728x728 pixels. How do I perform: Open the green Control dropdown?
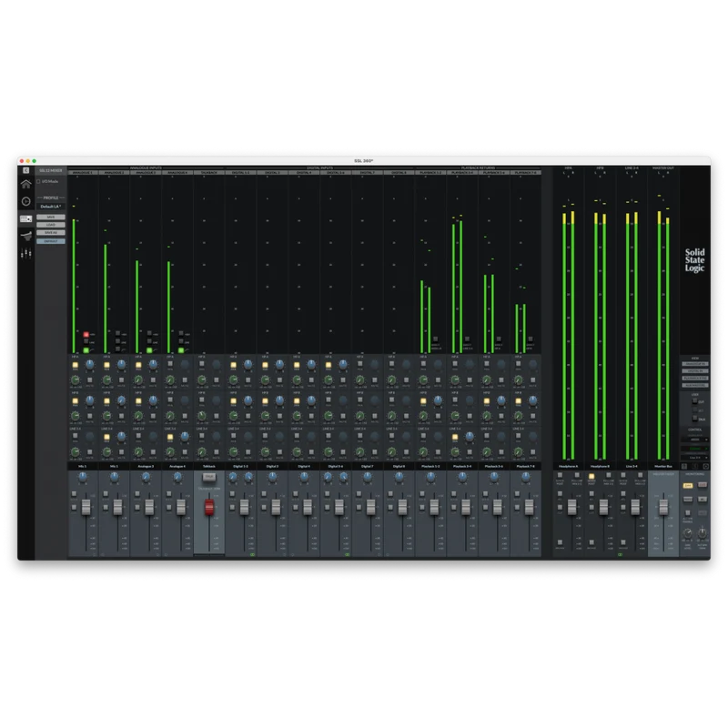pos(695,449)
